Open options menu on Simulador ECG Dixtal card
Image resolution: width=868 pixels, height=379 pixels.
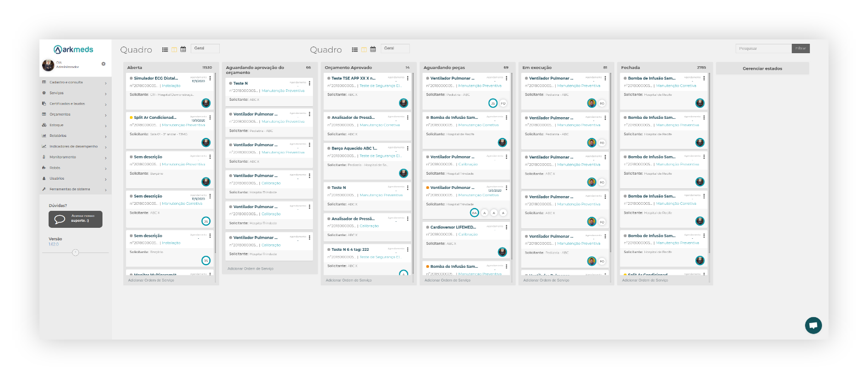point(210,78)
